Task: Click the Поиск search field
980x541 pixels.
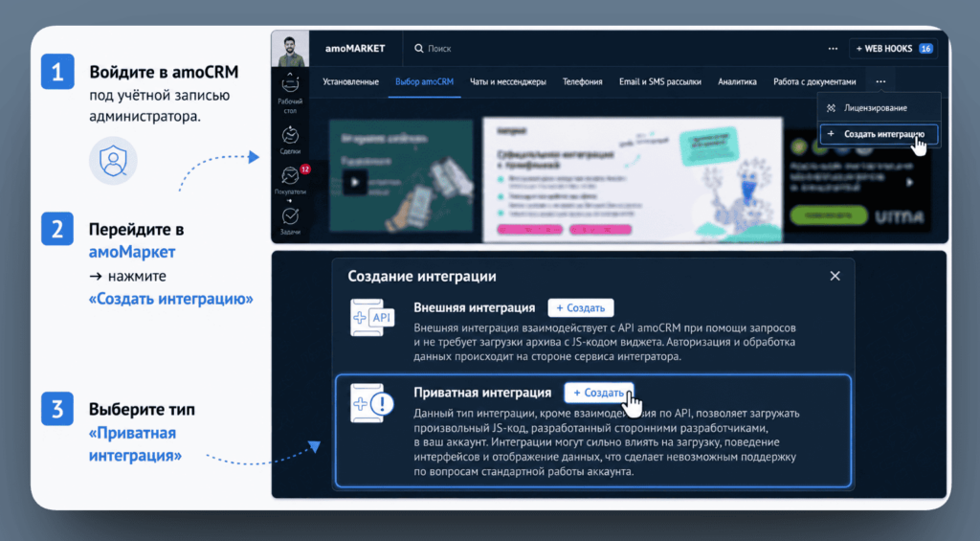Action: coord(439,48)
